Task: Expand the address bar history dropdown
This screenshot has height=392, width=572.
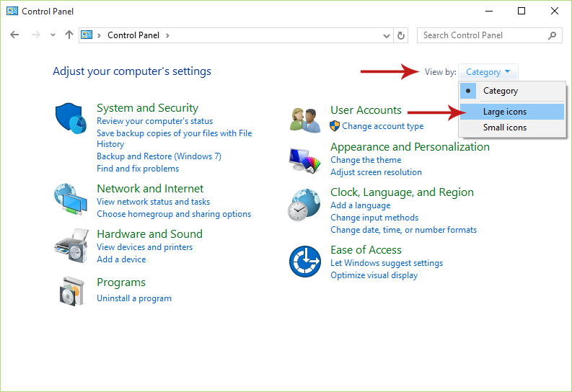Action: pyautogui.click(x=386, y=35)
